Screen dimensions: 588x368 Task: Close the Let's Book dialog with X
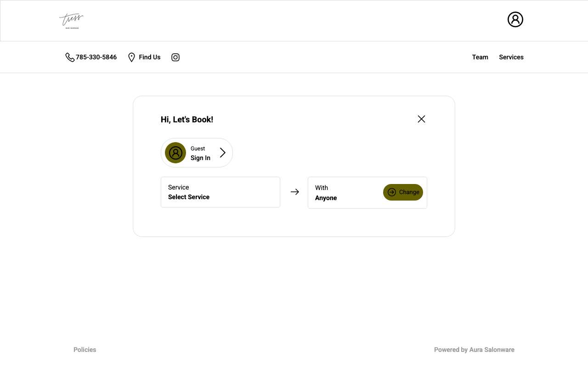421,119
